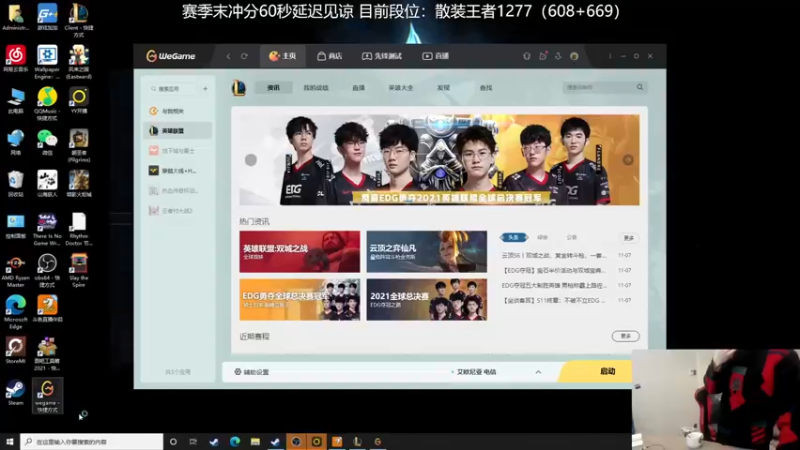Image resolution: width=800 pixels, height=450 pixels.
Task: Open the user avatar in WeGame header
Action: point(574,56)
